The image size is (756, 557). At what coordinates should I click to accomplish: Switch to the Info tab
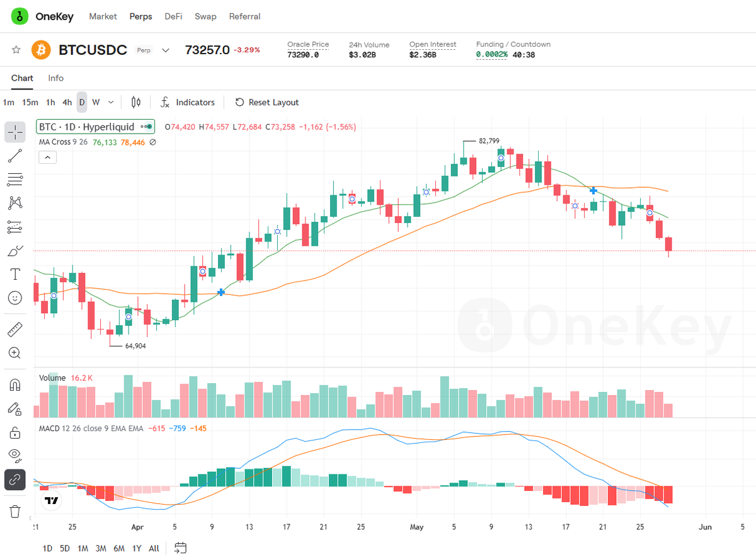[x=56, y=78]
